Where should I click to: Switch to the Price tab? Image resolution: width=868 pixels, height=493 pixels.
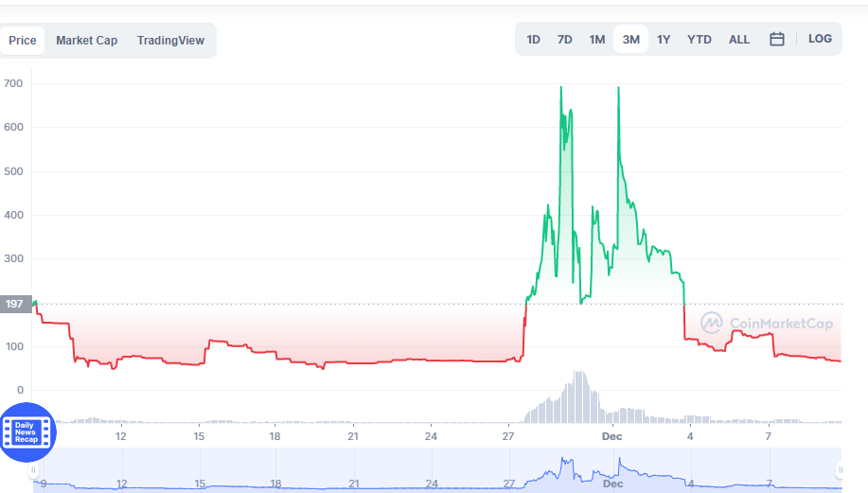click(x=22, y=41)
